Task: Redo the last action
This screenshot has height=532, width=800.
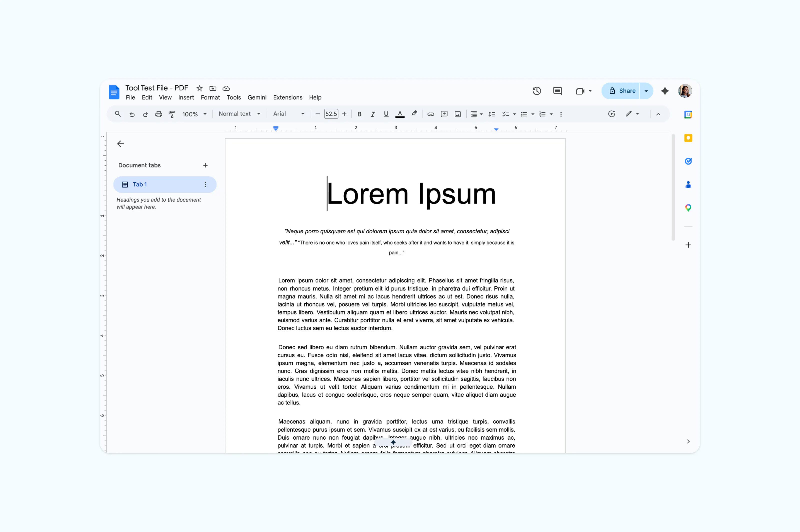Action: [145, 114]
